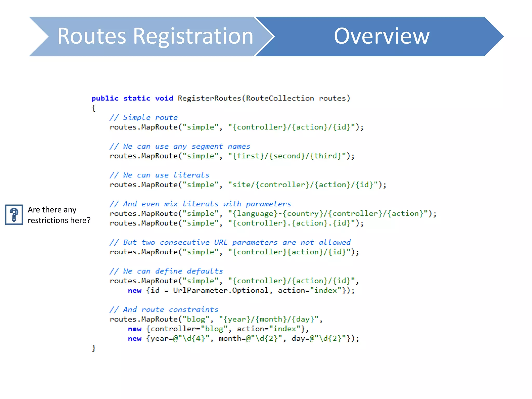Click the question mark icon
532x399 pixels.
pyautogui.click(x=14, y=215)
